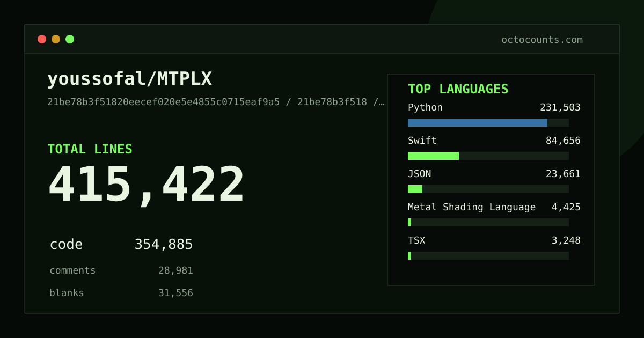
Task: Select the 354,885 code count
Action: click(164, 245)
